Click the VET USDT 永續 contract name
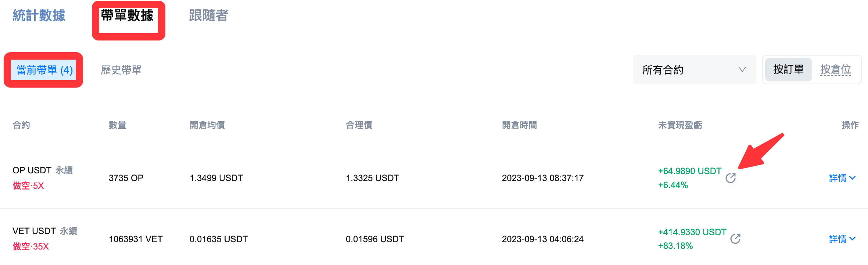This screenshot has width=868, height=265. point(45,231)
